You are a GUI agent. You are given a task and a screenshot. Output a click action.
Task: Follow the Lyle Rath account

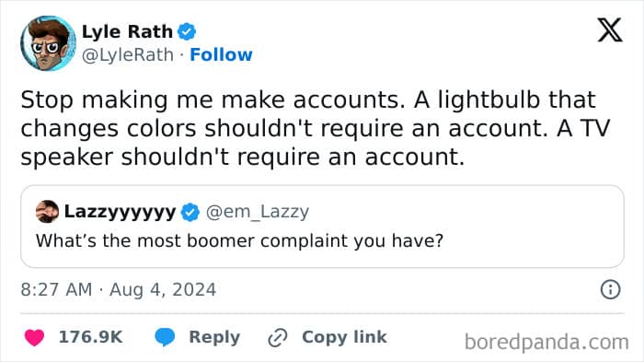click(x=221, y=54)
